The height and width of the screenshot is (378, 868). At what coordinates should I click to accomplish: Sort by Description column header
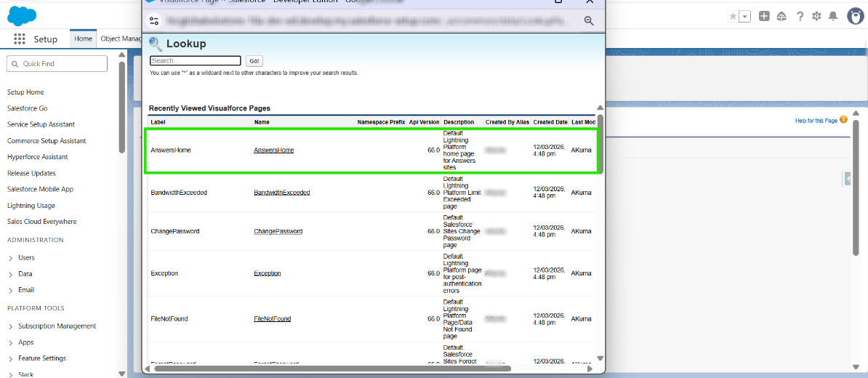(x=459, y=121)
